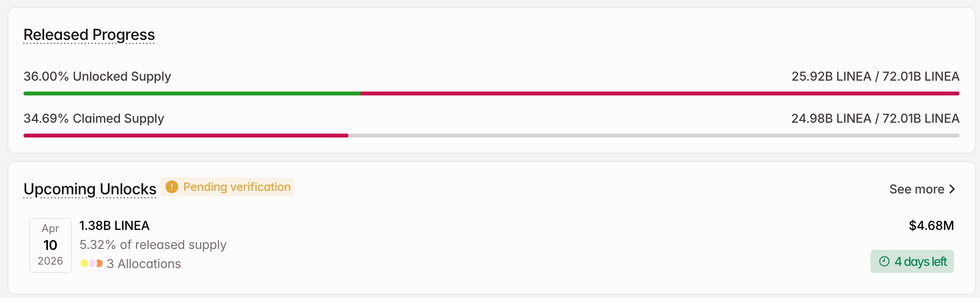The width and height of the screenshot is (980, 298).
Task: Expand the chevron next to See more
Action: pos(952,189)
